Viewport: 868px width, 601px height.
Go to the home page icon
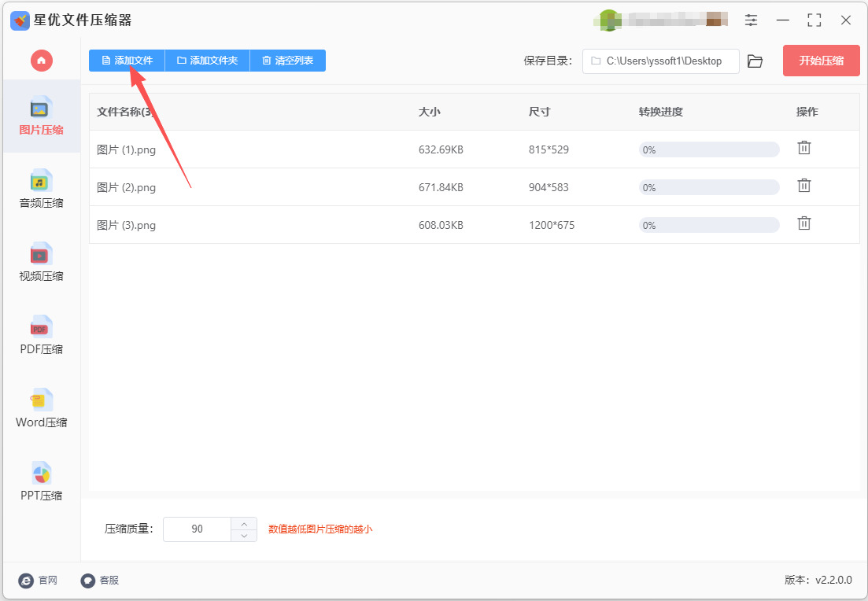(x=42, y=61)
